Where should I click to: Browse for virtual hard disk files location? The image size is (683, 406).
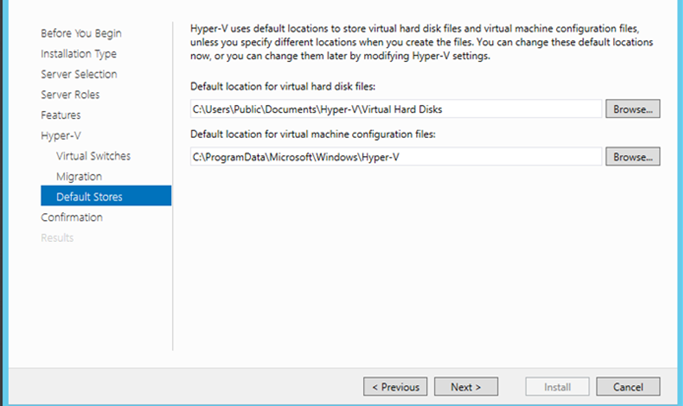[632, 109]
